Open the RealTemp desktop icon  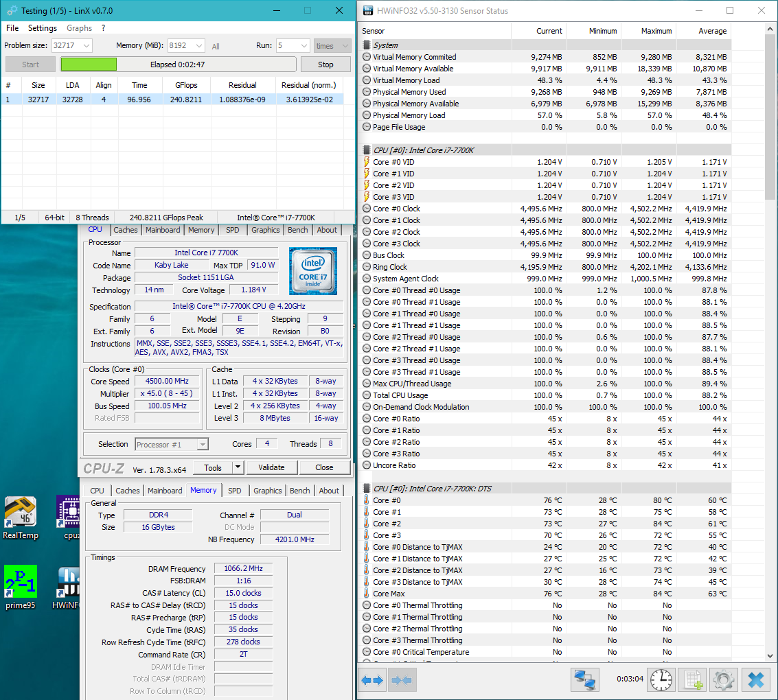pos(21,517)
